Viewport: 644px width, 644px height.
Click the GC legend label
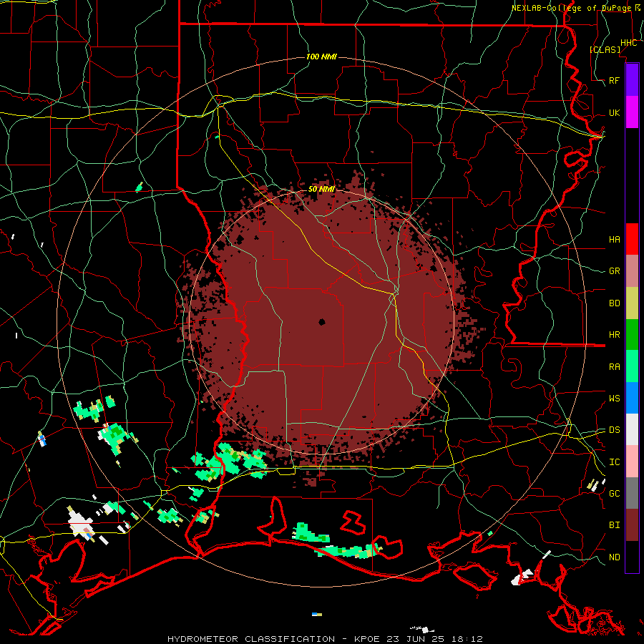[615, 494]
